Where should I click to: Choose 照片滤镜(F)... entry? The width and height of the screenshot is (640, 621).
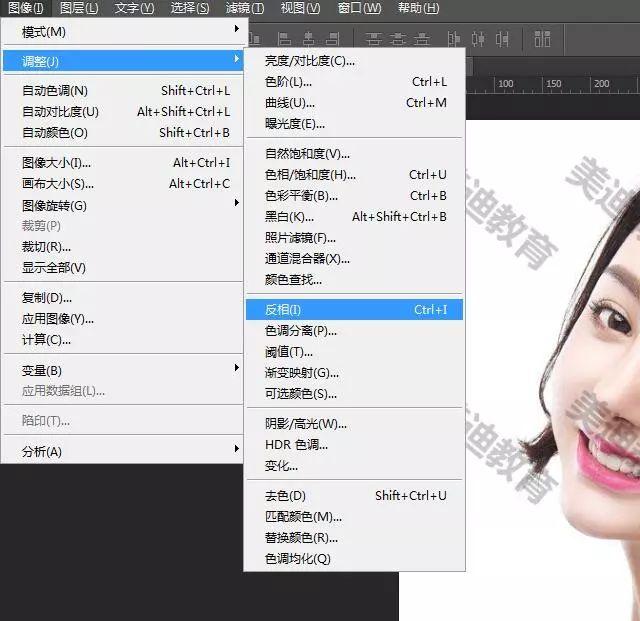click(354, 238)
